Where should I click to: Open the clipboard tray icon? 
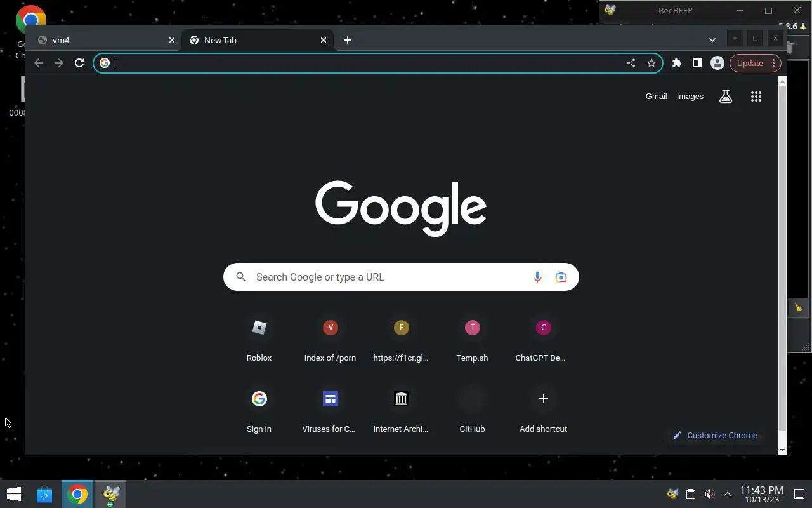point(691,494)
